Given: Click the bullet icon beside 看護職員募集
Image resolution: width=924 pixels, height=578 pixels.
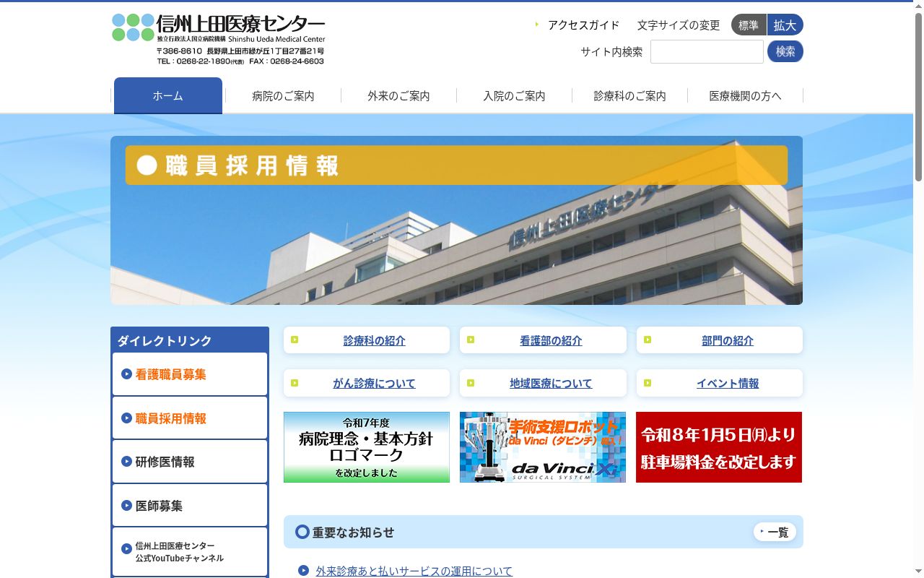Looking at the screenshot, I should 126,374.
